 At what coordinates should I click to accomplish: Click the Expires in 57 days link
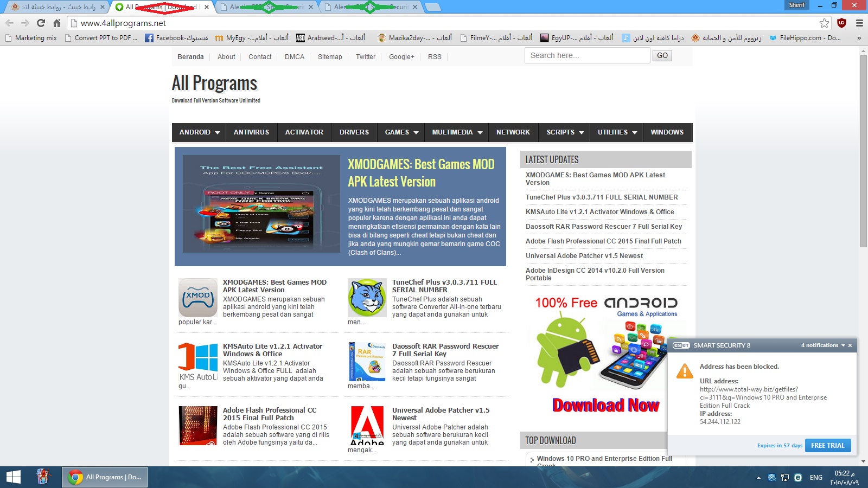[780, 446]
